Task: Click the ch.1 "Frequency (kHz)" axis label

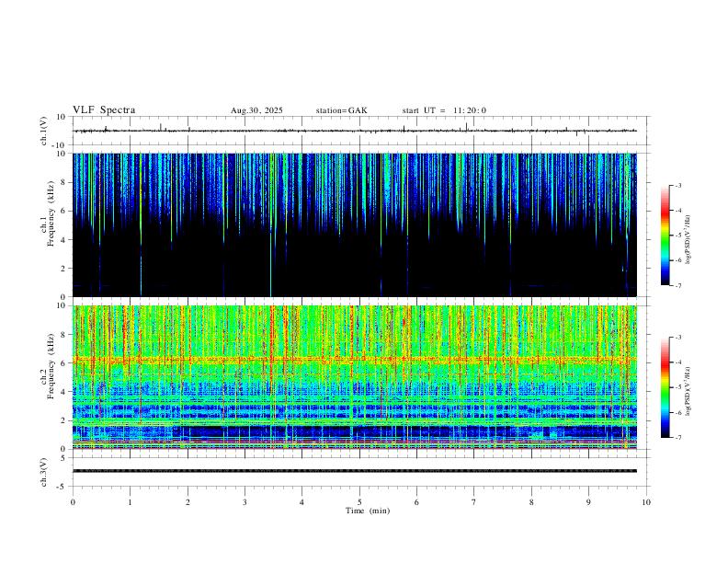Action: coord(51,213)
